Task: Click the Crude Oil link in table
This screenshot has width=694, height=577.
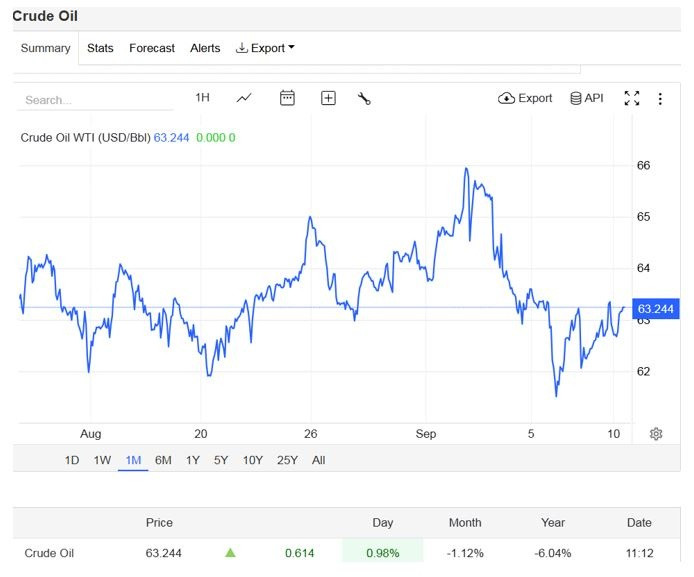Action: coord(49,553)
